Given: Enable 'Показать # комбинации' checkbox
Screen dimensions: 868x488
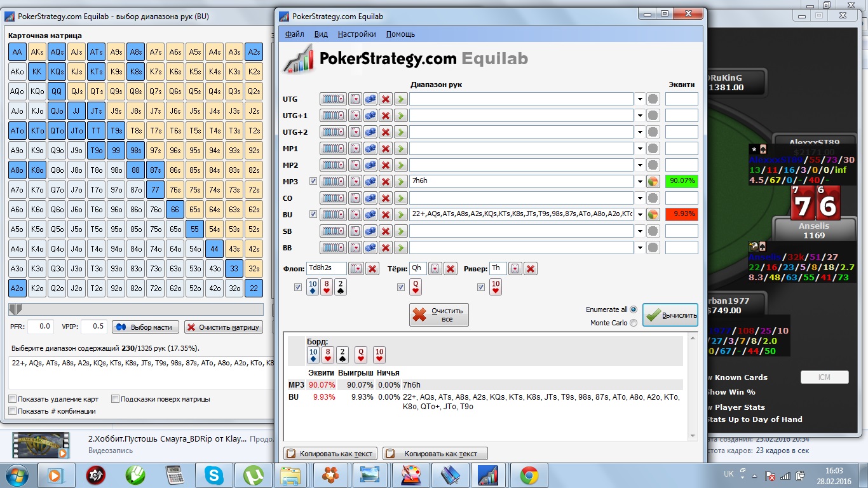Looking at the screenshot, I should tap(13, 411).
